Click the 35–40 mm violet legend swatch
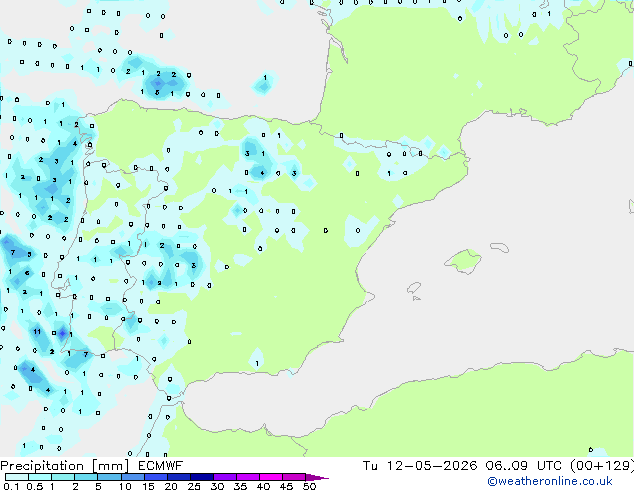 click(248, 477)
